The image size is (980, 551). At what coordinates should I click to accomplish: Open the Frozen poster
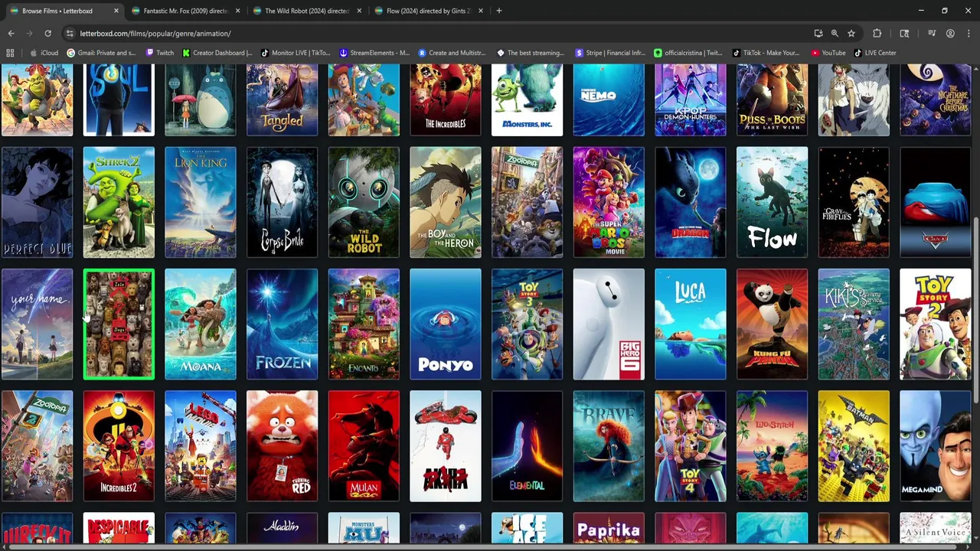[x=282, y=324]
